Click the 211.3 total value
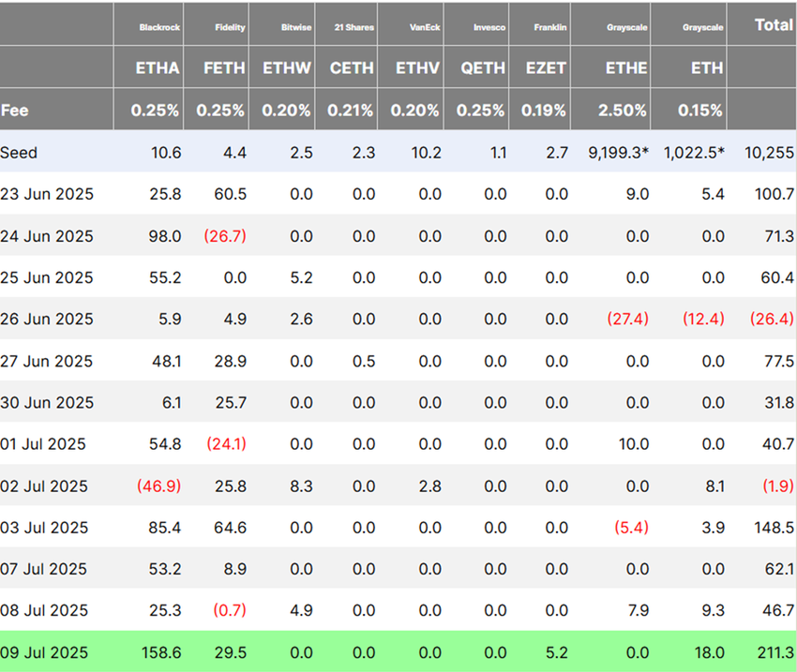797x672 pixels. 775,652
